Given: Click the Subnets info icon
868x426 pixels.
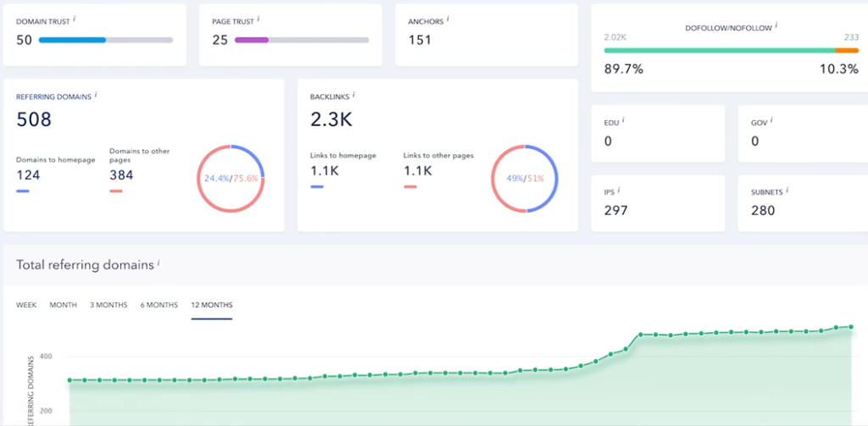Looking at the screenshot, I should (x=787, y=190).
